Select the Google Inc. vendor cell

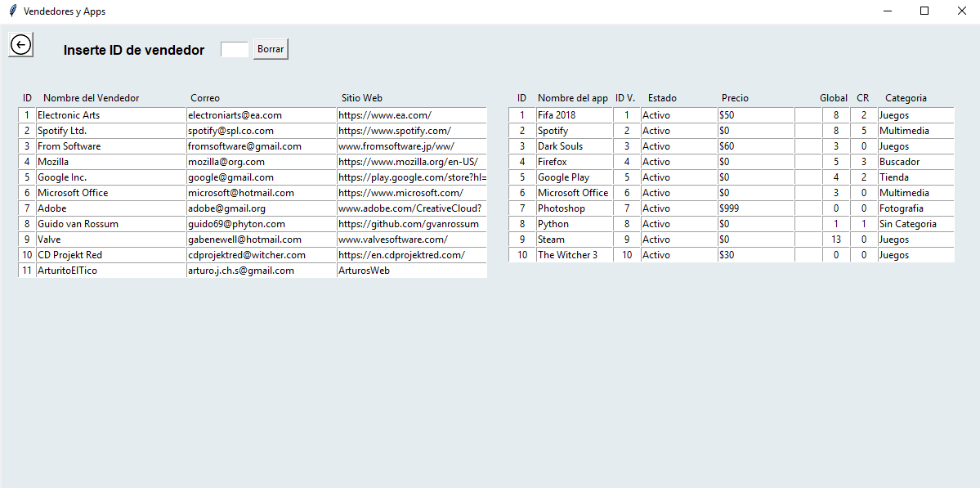coord(111,177)
